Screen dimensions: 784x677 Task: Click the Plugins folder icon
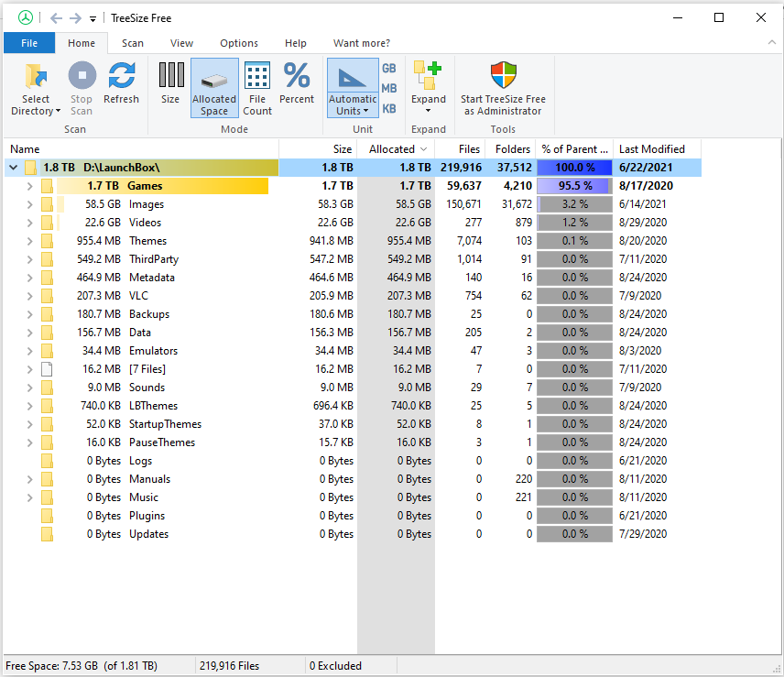(x=47, y=516)
